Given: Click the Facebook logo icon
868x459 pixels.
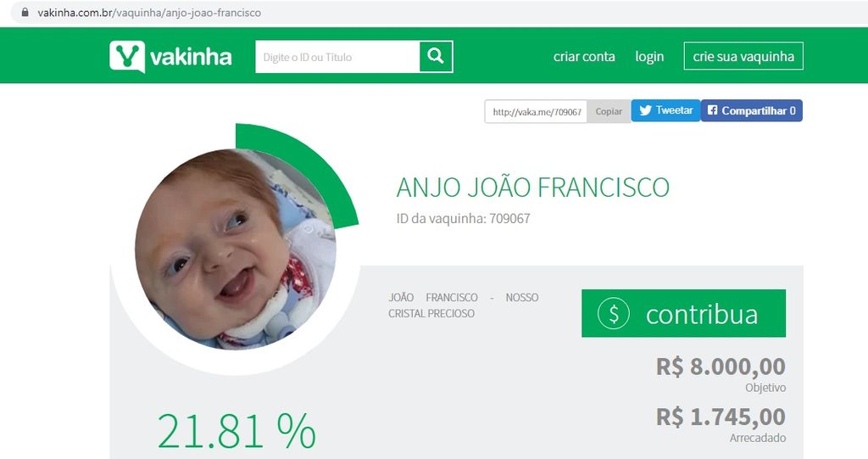Looking at the screenshot, I should (x=712, y=110).
